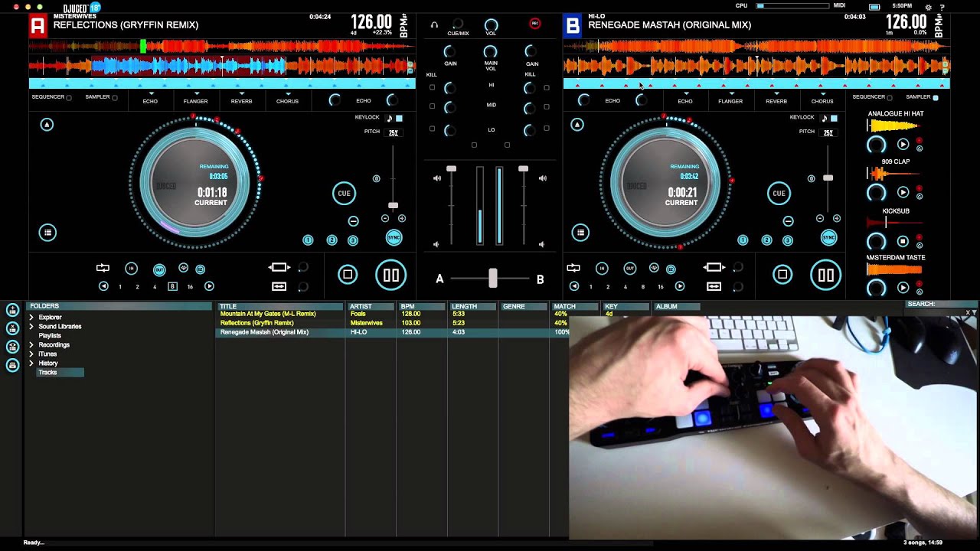Enable the Sampler checkbox on Deck A

[115, 98]
